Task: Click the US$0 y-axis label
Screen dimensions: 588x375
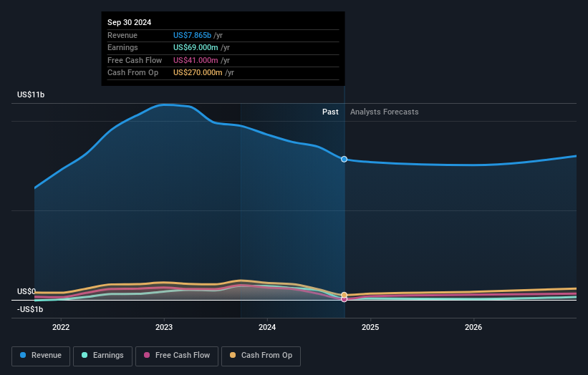Action: coord(26,291)
